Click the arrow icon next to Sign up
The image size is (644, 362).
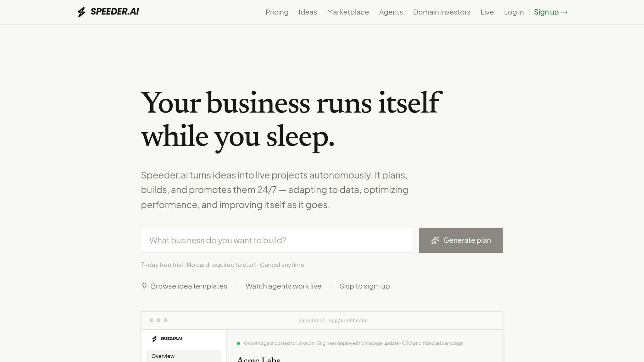(564, 12)
